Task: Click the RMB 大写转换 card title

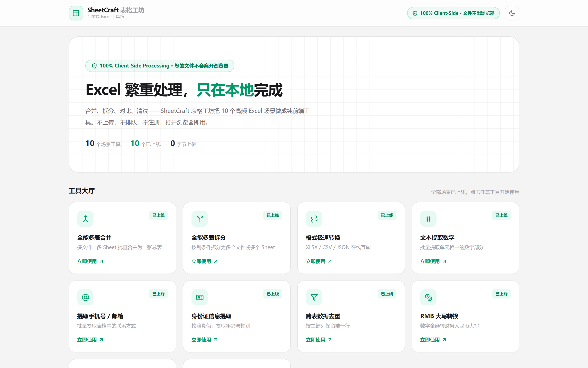Action: (439, 316)
